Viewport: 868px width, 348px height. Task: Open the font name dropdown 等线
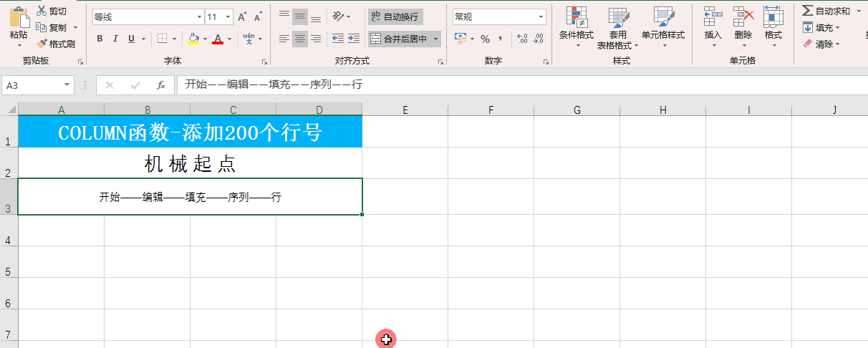tap(199, 16)
